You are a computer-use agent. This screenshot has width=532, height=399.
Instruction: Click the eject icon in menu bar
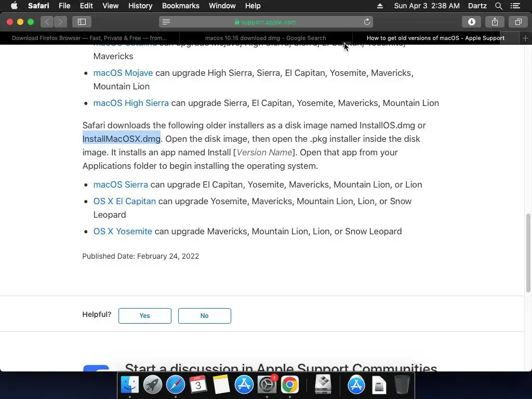[x=380, y=6]
